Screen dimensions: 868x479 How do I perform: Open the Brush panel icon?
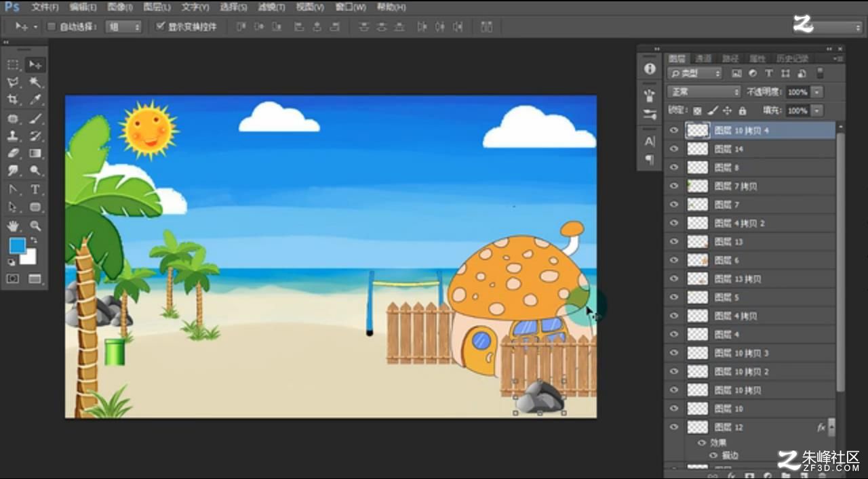650,114
